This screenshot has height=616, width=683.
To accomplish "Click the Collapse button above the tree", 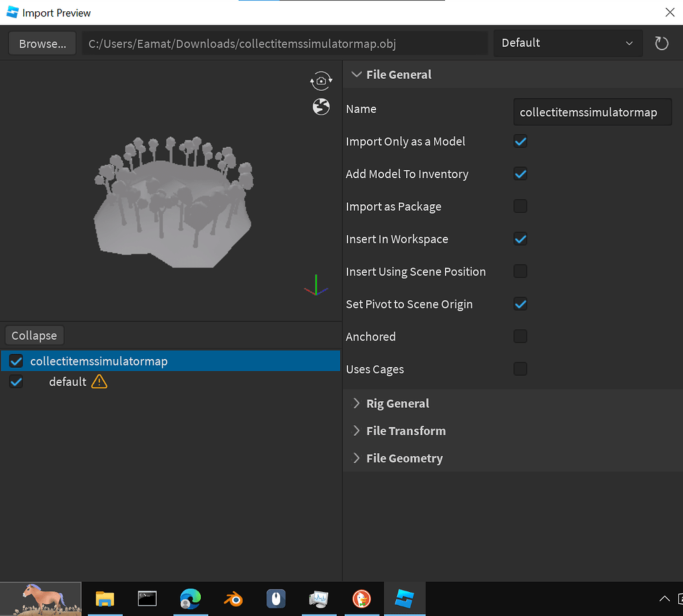I will point(34,335).
